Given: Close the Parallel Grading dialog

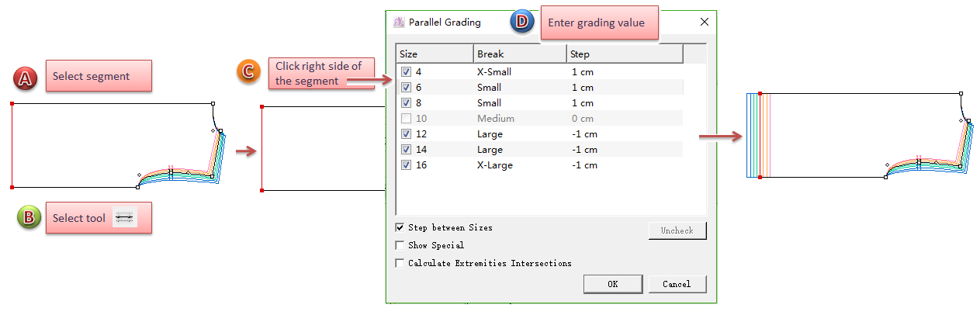Looking at the screenshot, I should (x=704, y=23).
